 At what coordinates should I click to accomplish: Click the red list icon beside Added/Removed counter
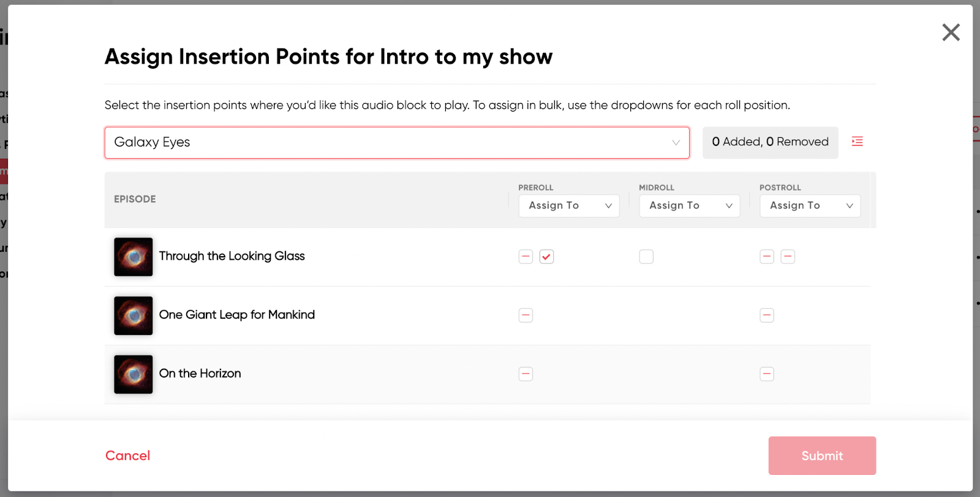click(x=857, y=142)
